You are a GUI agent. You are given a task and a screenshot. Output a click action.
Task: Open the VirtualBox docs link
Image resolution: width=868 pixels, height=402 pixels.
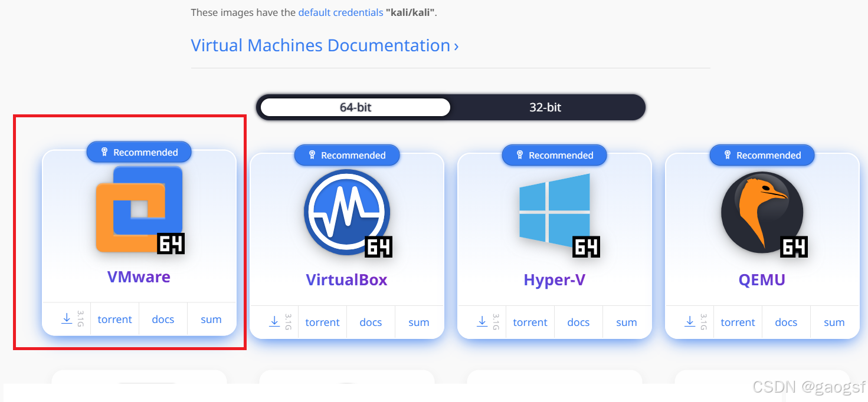tap(371, 322)
